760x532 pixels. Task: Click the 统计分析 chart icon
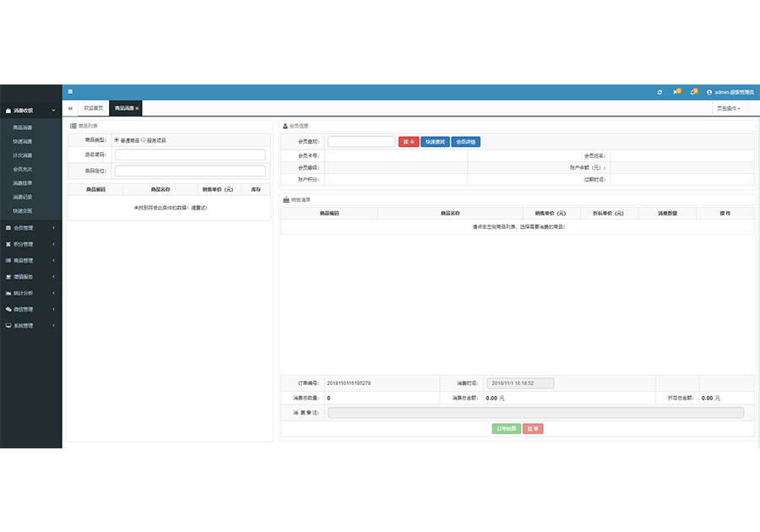click(x=8, y=293)
